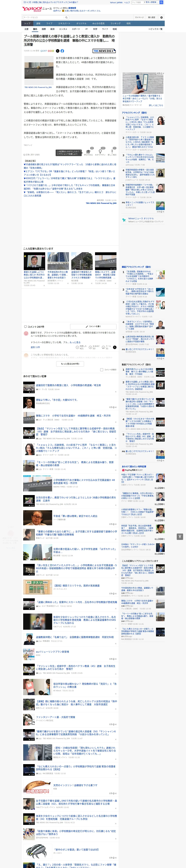Click the back-to-top arrow button
186x868 pixels.
click(180, 537)
